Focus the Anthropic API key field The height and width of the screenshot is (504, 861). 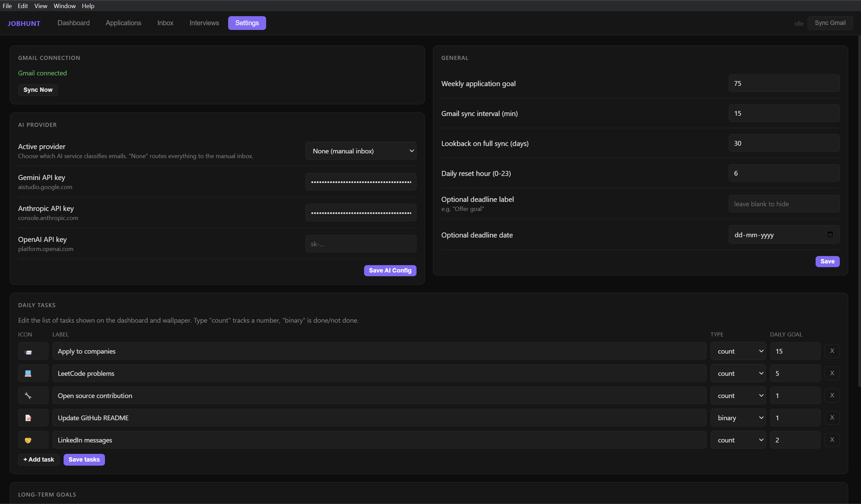pyautogui.click(x=361, y=213)
